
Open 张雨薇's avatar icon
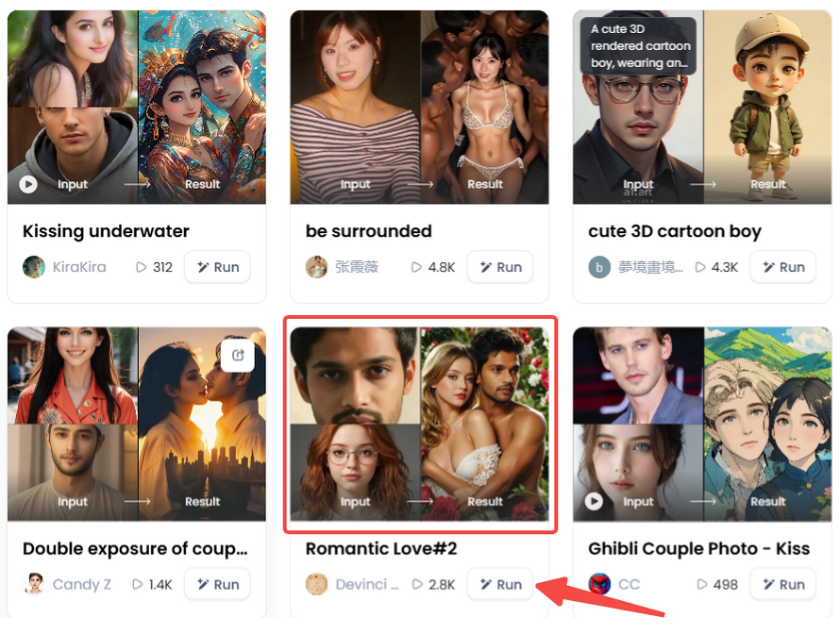pyautogui.click(x=317, y=267)
